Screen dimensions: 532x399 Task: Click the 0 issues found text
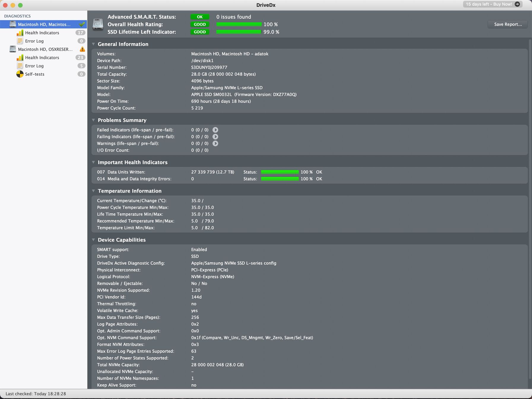point(234,17)
